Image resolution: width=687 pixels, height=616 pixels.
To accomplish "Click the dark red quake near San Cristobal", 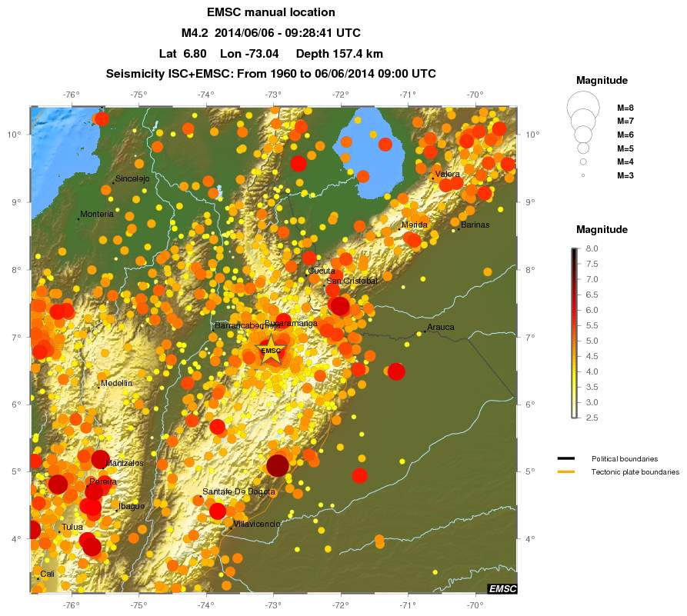I will click(x=339, y=306).
